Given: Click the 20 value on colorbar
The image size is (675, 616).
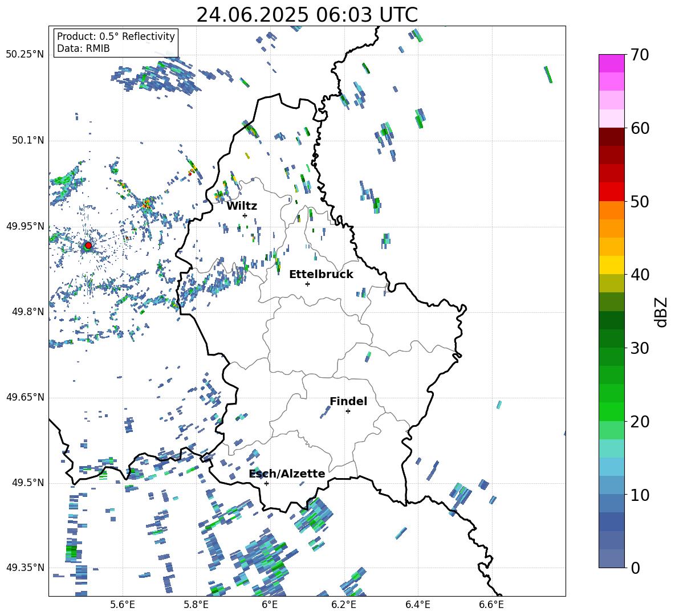Looking at the screenshot, I should [x=640, y=422].
